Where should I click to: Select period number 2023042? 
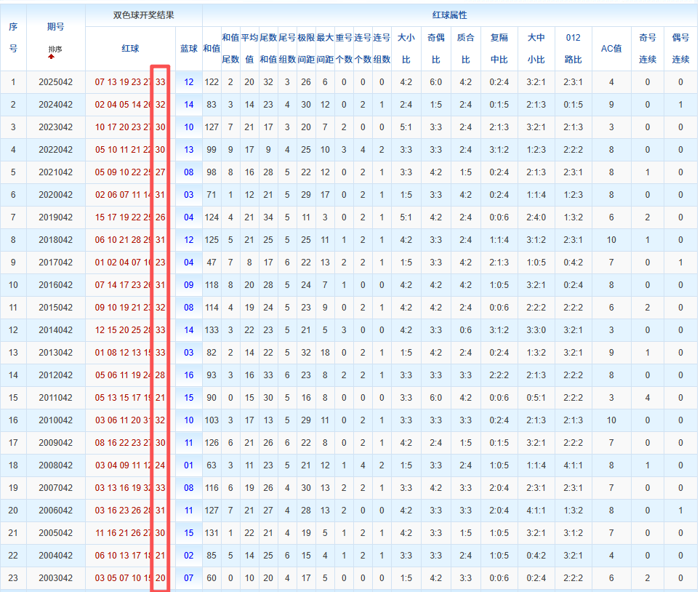pos(55,127)
